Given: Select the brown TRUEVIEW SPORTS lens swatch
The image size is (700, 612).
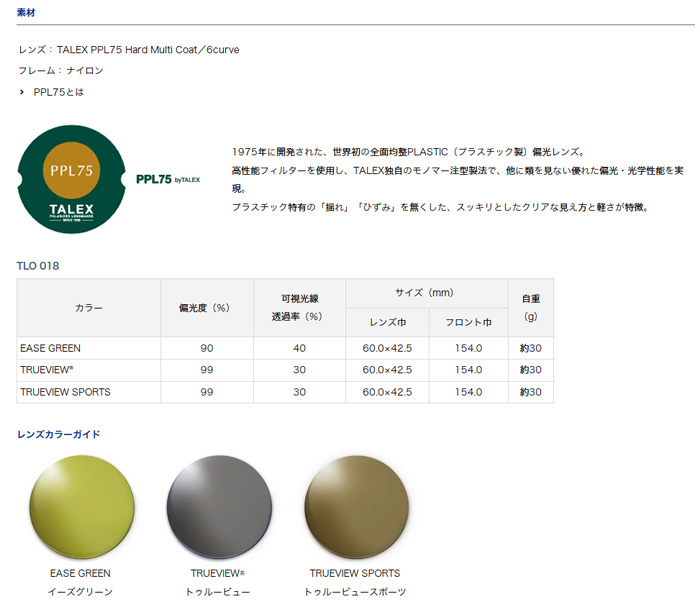Looking at the screenshot, I should click(357, 507).
